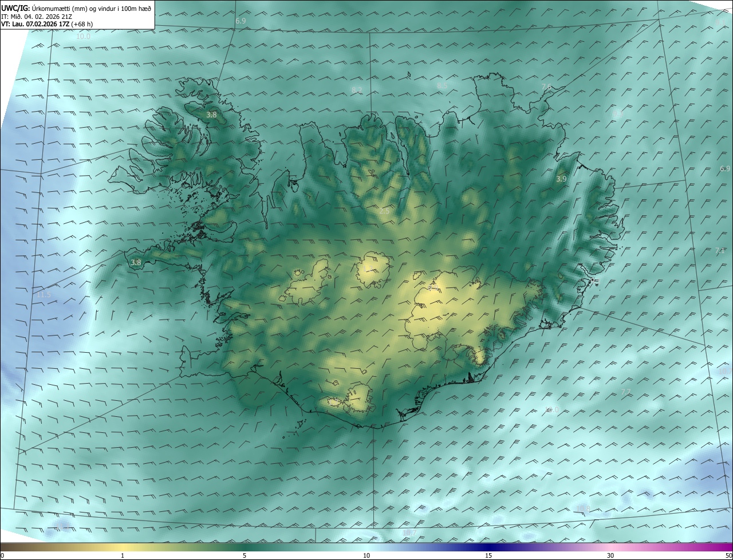Click the 2.5 value label in north Iceland
The width and height of the screenshot is (733, 560).
[384, 211]
